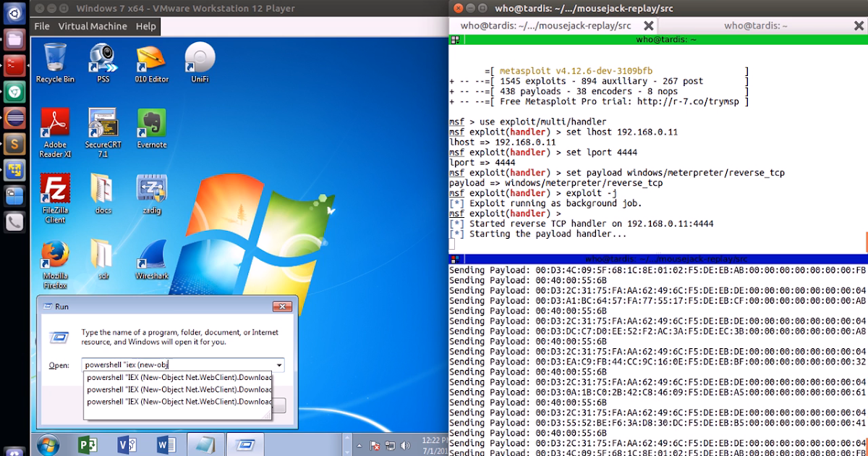868x456 pixels.
Task: Open Eclipse from the Ubuntu launcher
Action: point(14,117)
